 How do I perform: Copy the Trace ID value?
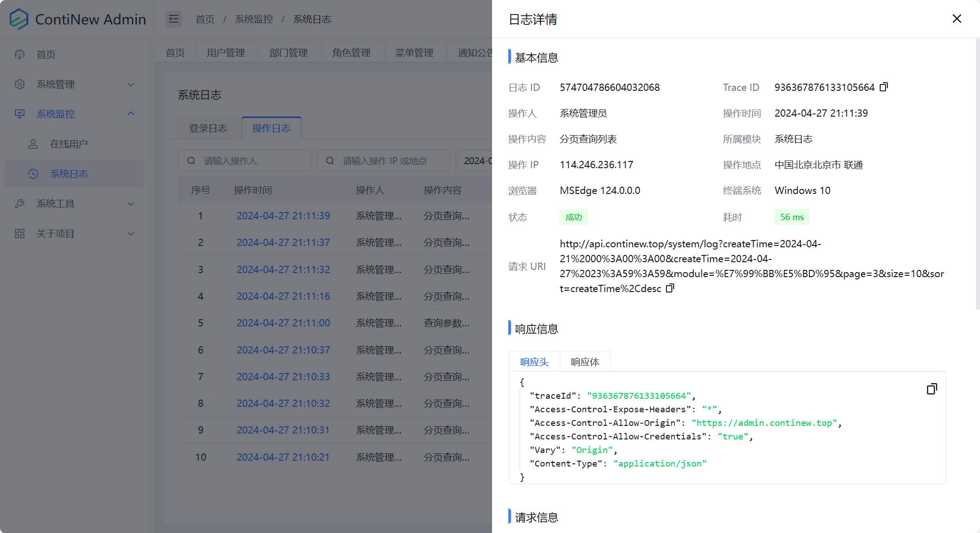click(884, 87)
